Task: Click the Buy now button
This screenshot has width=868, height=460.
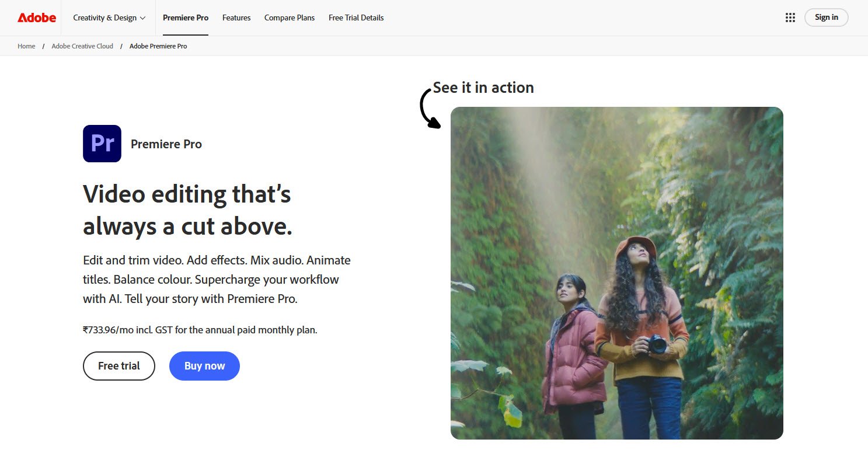Action: coord(204,366)
